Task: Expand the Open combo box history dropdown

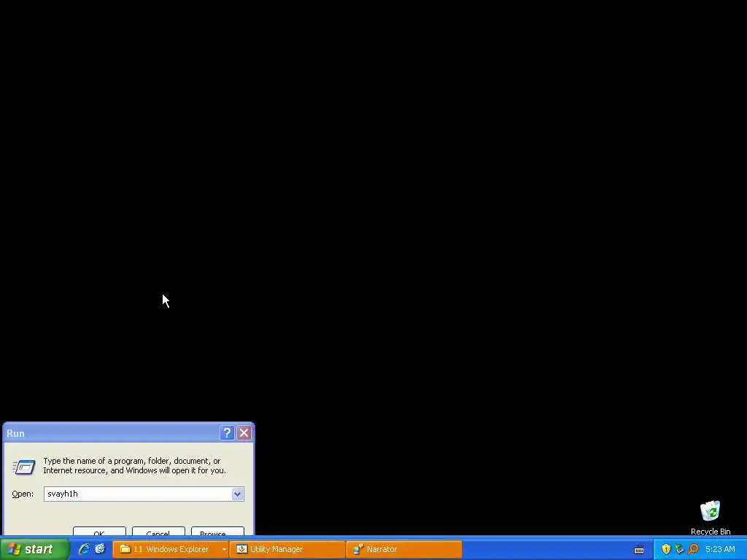Action: 237,494
